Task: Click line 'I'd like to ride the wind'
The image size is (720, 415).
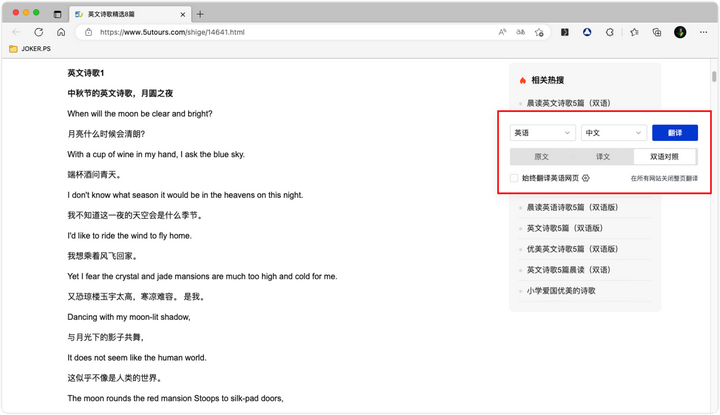Action: click(x=129, y=236)
